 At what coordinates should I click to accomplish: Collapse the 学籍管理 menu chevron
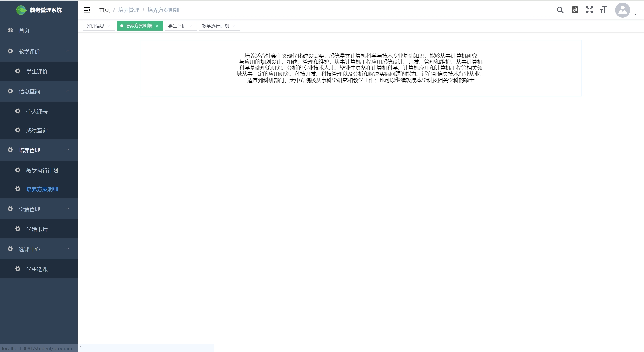68,209
